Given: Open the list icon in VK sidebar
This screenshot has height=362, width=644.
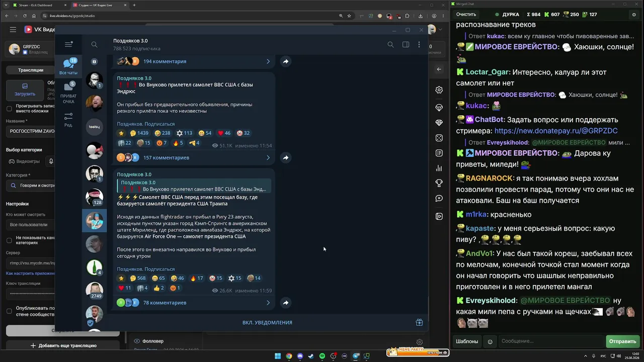Looking at the screenshot, I should click(x=439, y=153).
